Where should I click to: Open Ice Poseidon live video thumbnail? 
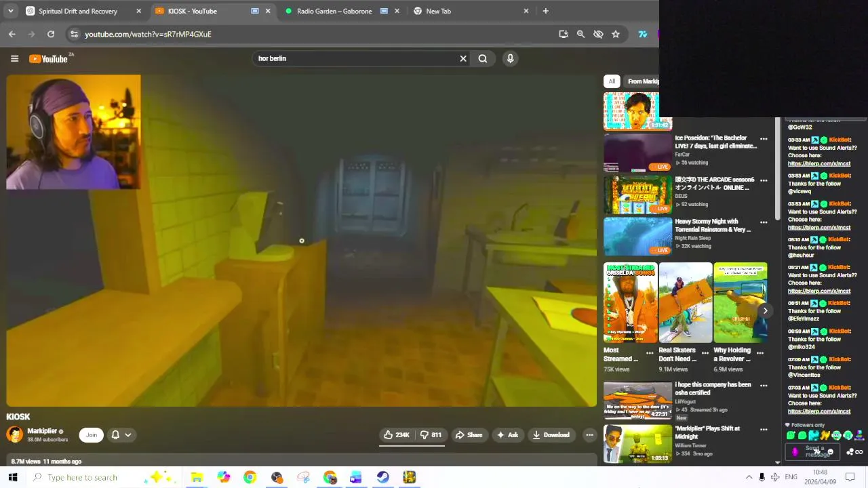[637, 153]
